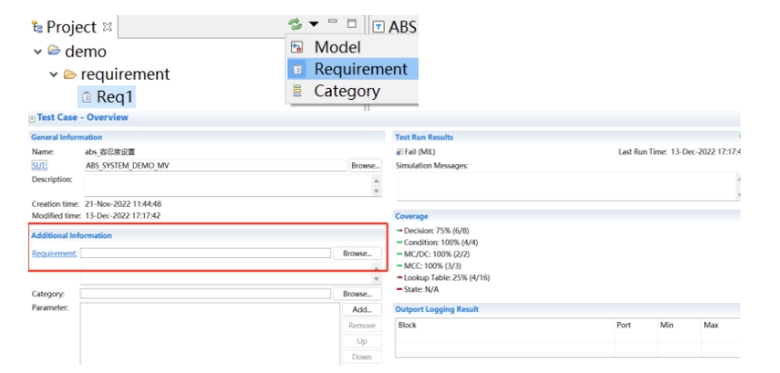The height and width of the screenshot is (373, 780).
Task: Click Browse next to Category field
Action: coord(357,294)
